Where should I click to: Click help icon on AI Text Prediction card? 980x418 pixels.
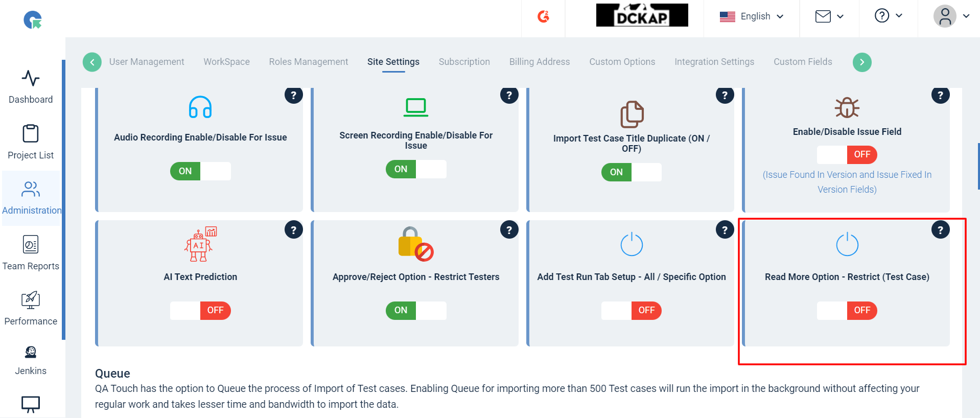pos(293,230)
